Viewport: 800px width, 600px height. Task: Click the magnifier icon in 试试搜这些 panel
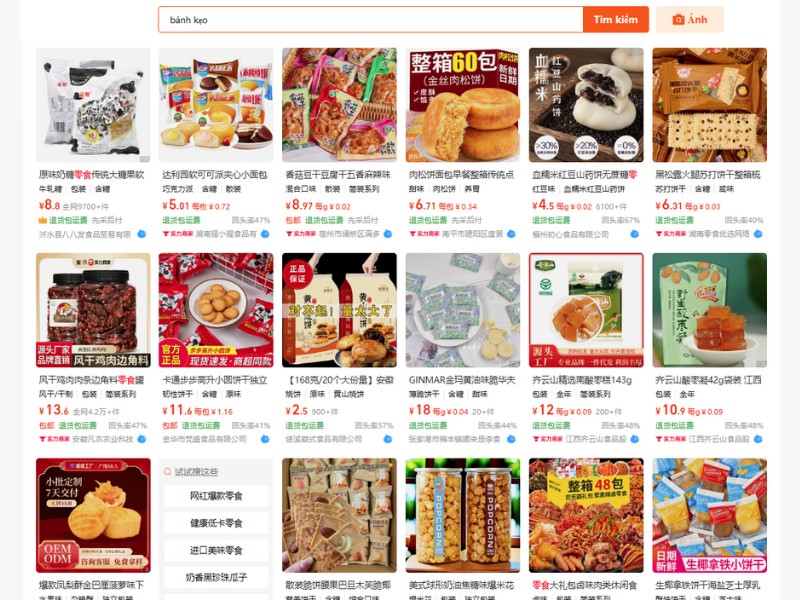click(167, 472)
